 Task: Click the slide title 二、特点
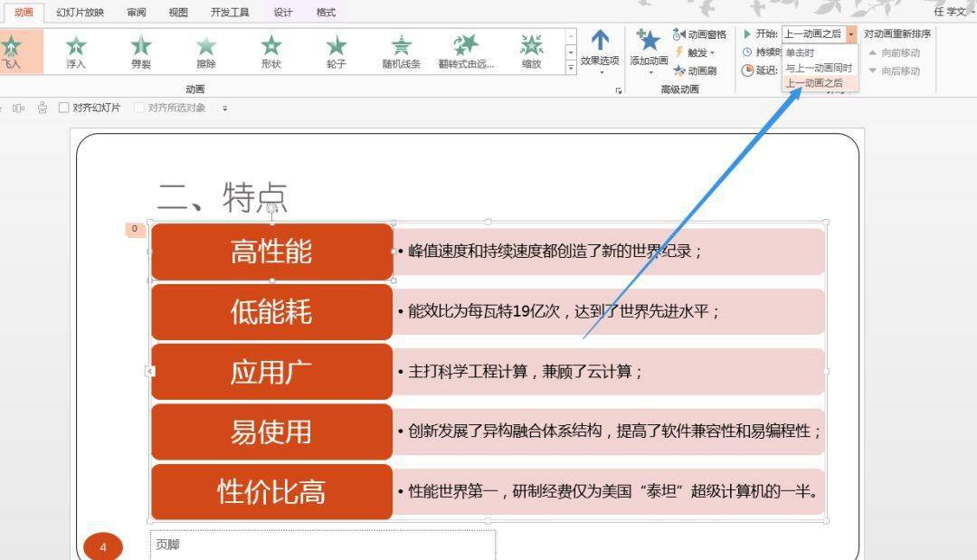pyautogui.click(x=223, y=197)
